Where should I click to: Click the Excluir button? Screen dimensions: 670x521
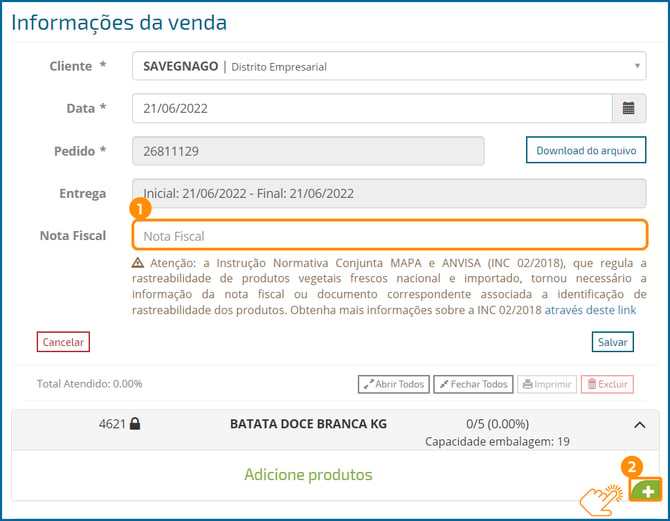tap(607, 384)
